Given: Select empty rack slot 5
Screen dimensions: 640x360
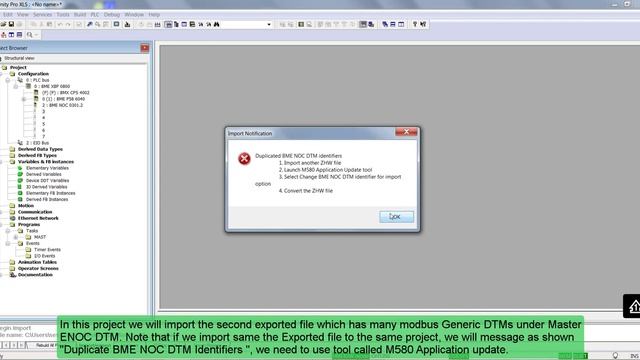Looking at the screenshot, I should (x=43, y=124).
